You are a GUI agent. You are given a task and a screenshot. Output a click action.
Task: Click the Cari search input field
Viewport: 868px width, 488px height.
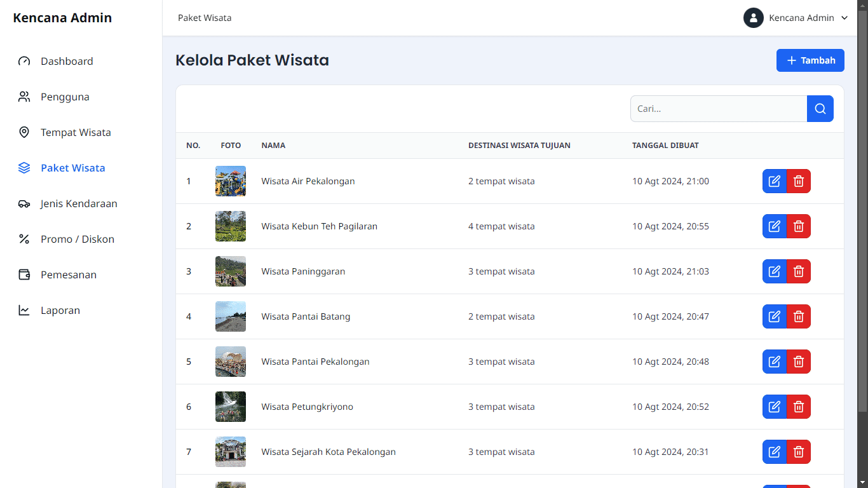[x=718, y=109]
